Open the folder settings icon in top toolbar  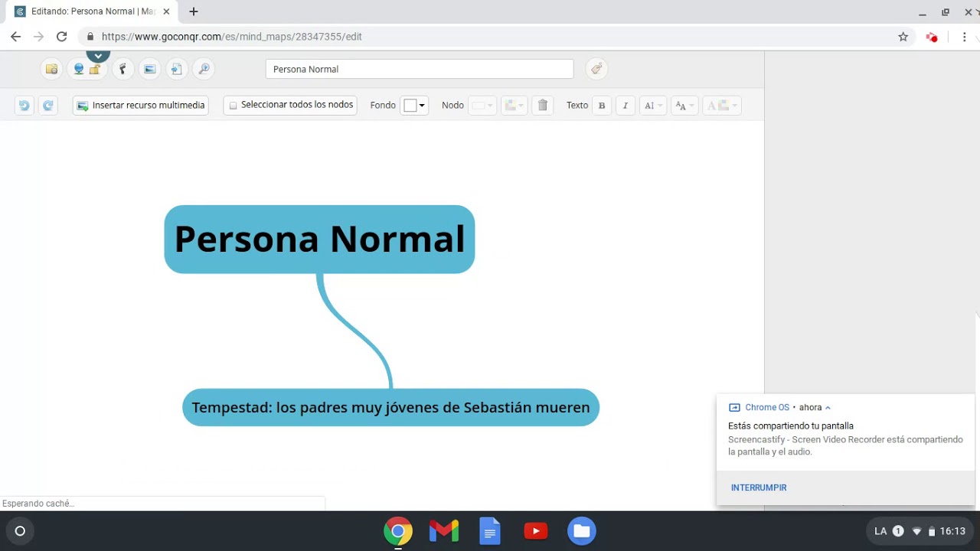[x=51, y=69]
